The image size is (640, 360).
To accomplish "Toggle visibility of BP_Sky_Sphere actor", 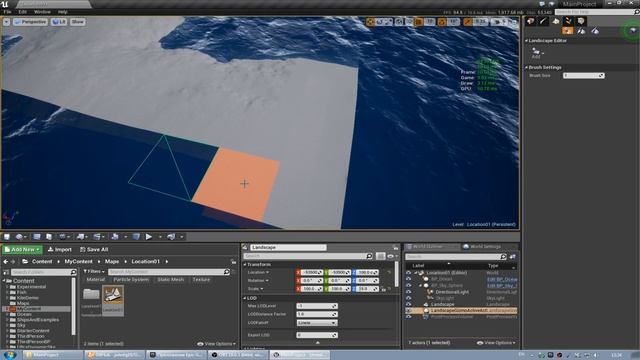I will [x=409, y=285].
